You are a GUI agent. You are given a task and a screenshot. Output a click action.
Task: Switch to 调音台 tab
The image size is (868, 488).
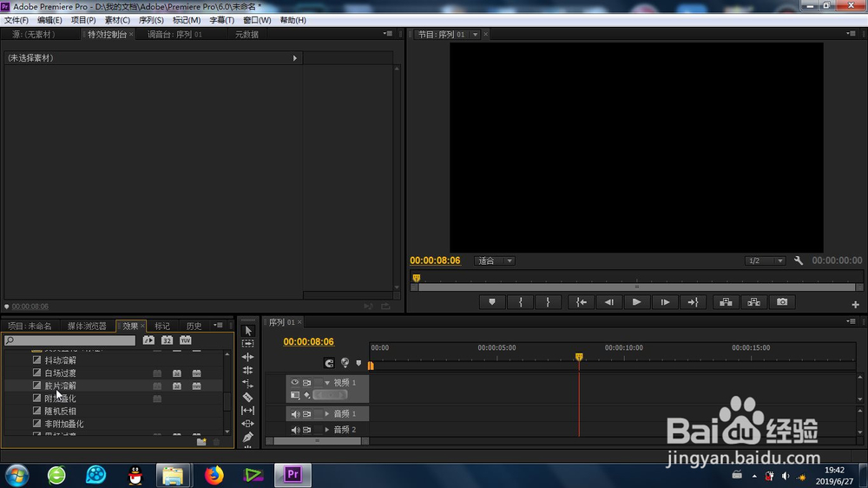coord(175,35)
